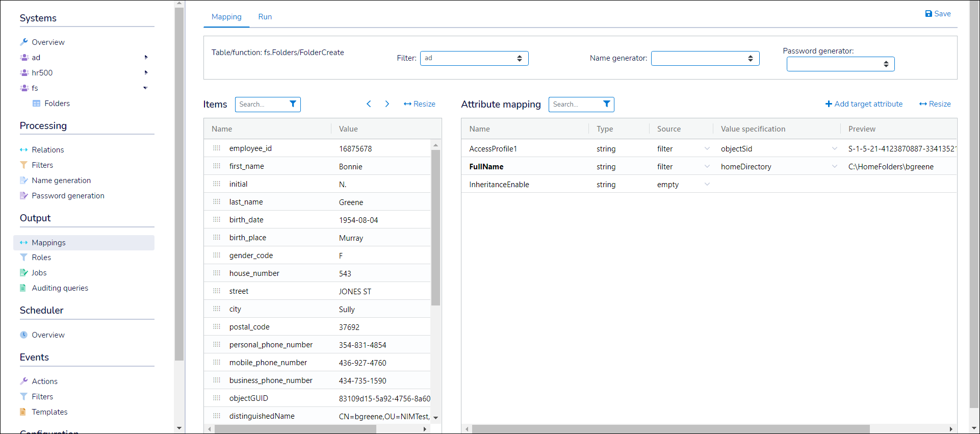This screenshot has width=980, height=434.
Task: Expand the hr500 system tree node
Action: tap(146, 73)
